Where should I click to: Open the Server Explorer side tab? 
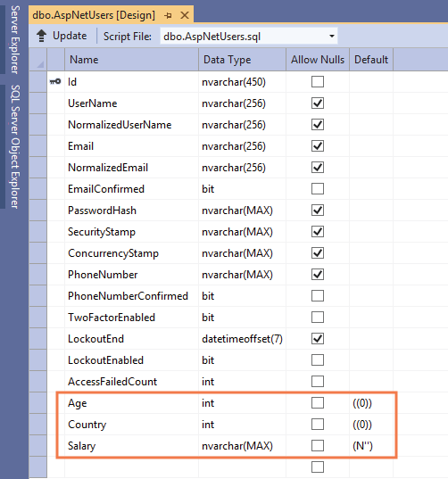click(x=14, y=39)
